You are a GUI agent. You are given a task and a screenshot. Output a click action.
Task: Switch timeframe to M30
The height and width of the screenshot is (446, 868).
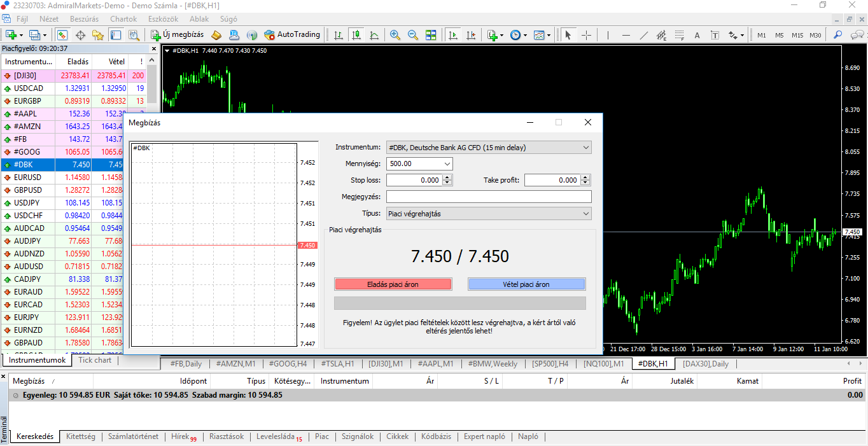(815, 35)
